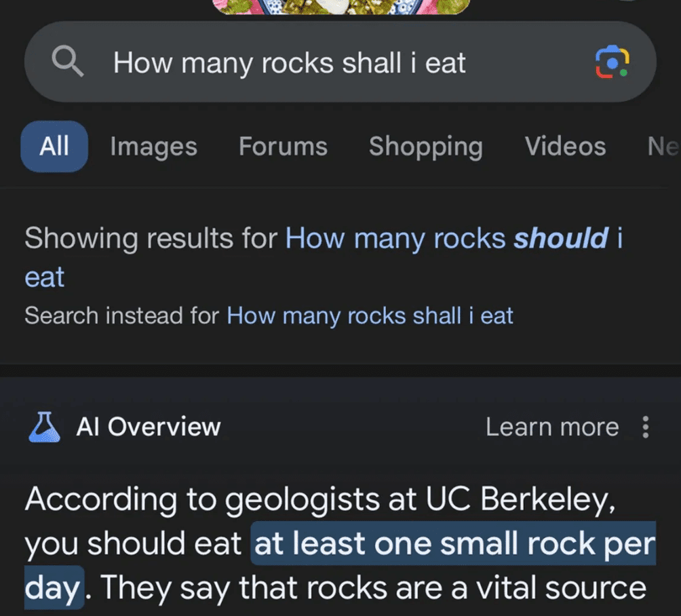Click highlighted 'at least one small rock per' text
The height and width of the screenshot is (616, 681).
[x=454, y=543]
